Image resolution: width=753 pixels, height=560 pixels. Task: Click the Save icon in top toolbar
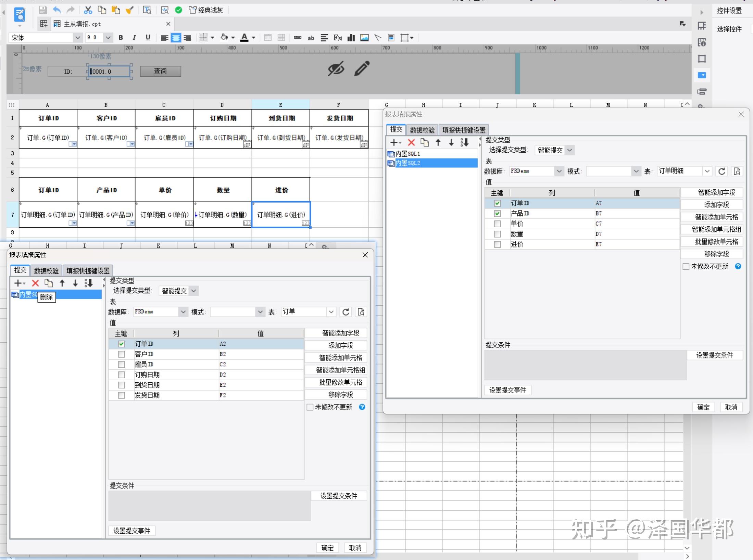pyautogui.click(x=43, y=10)
